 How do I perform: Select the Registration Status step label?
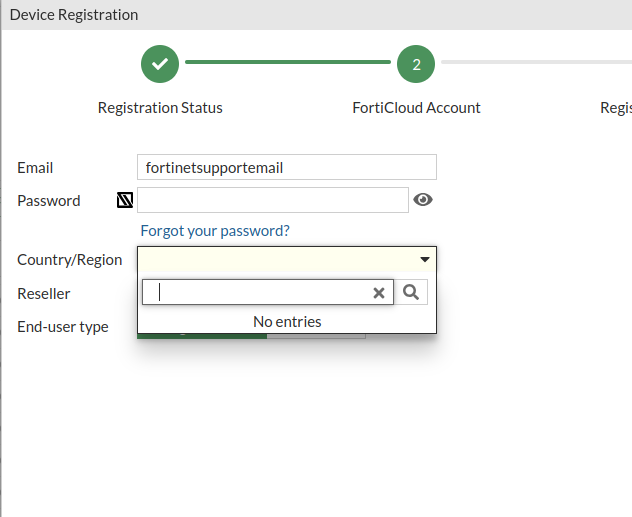click(x=160, y=108)
